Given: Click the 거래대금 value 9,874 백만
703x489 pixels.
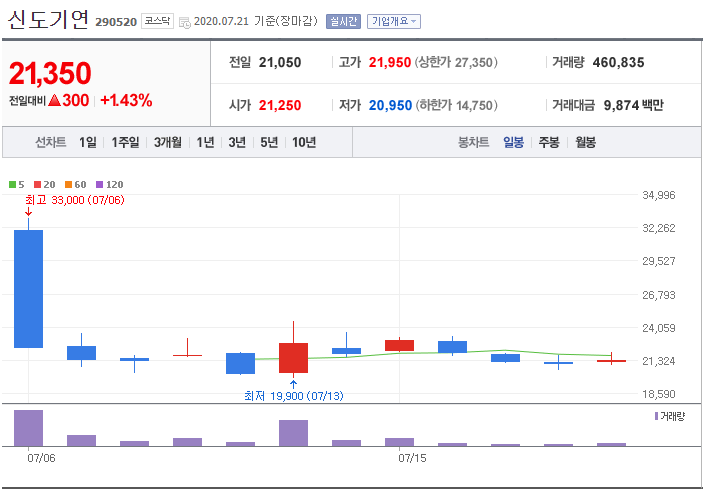Looking at the screenshot, I should coord(634,106).
